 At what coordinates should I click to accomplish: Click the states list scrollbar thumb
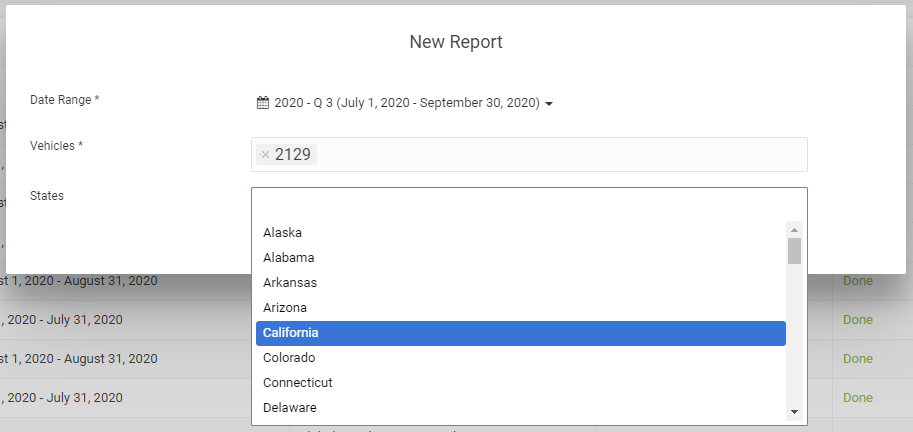click(x=794, y=250)
